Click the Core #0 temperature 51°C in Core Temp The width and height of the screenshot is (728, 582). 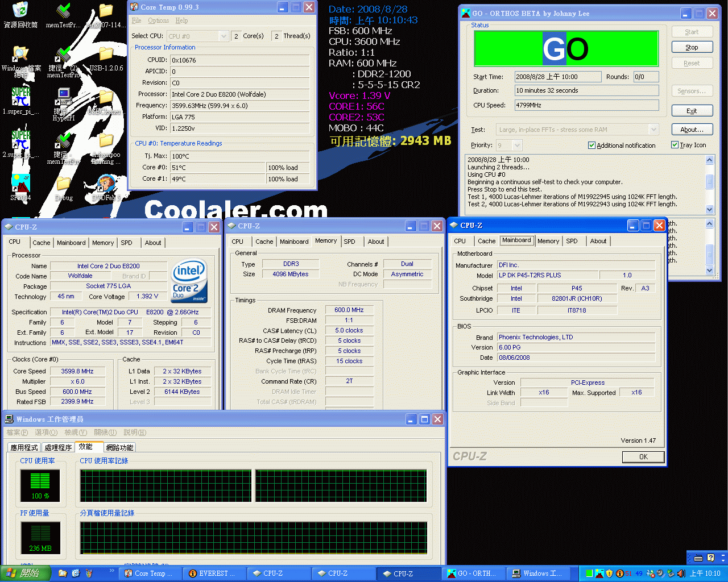point(218,168)
